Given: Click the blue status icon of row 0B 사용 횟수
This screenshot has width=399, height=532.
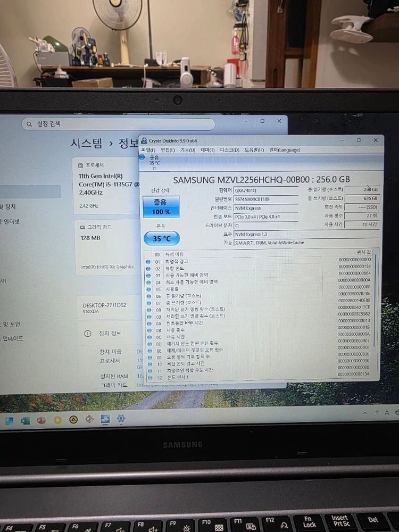Looking at the screenshot, I should click(149, 330).
